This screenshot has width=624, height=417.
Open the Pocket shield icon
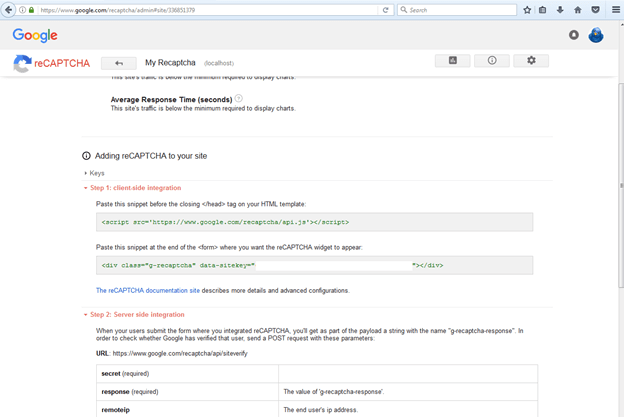595,10
